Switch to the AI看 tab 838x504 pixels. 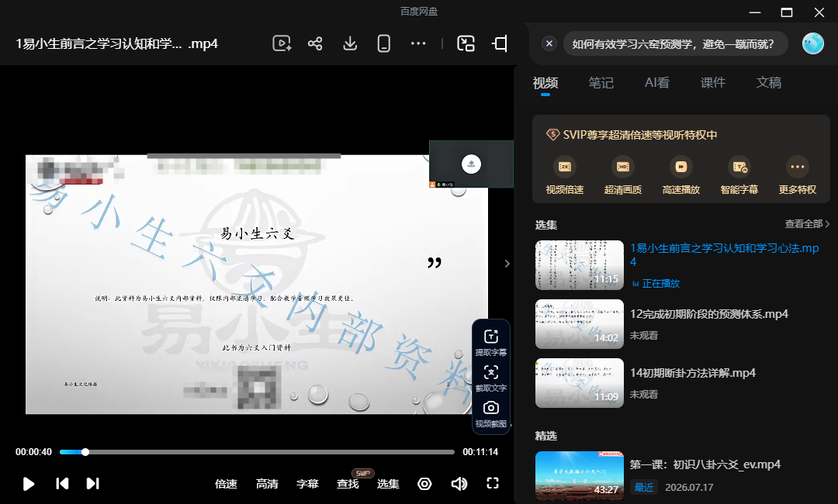(x=657, y=83)
